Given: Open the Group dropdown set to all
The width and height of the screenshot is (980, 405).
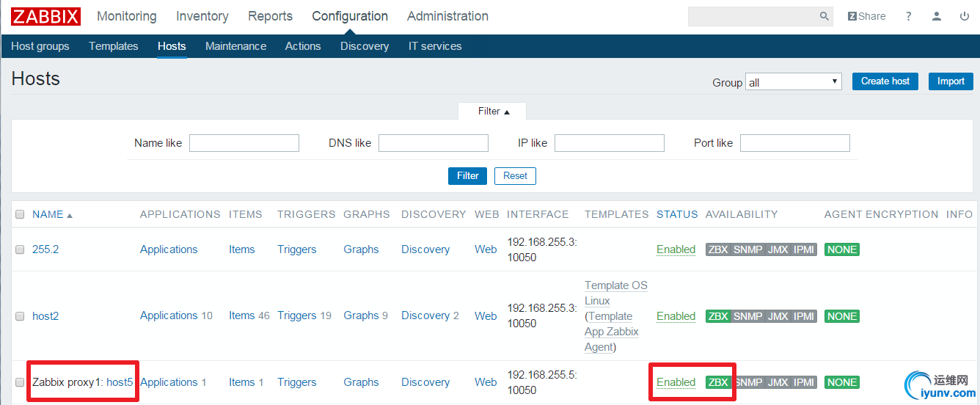Looking at the screenshot, I should tap(793, 82).
